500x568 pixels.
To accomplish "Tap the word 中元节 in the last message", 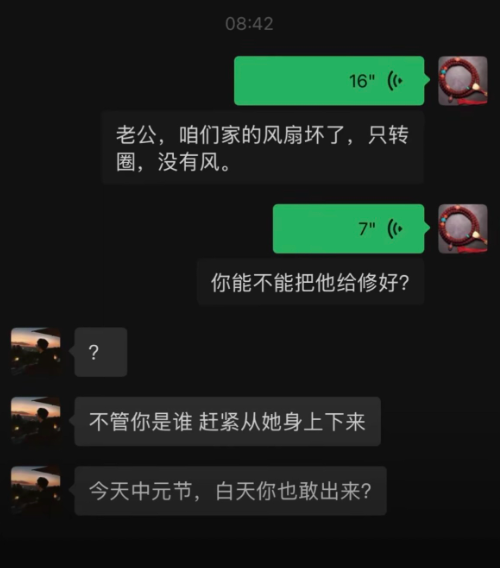I will point(161,491).
